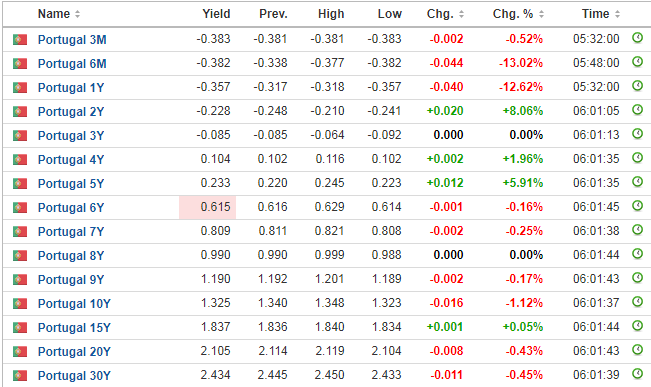Click Portugal flag icon beside Portugal 3M
This screenshot has height=387, width=651.
(x=20, y=40)
